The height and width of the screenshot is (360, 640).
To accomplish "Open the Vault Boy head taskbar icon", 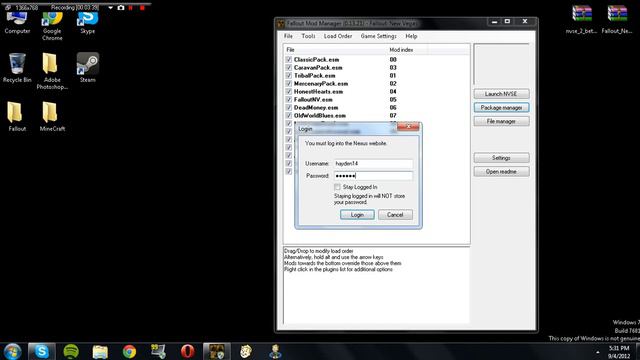I will click(x=246, y=351).
